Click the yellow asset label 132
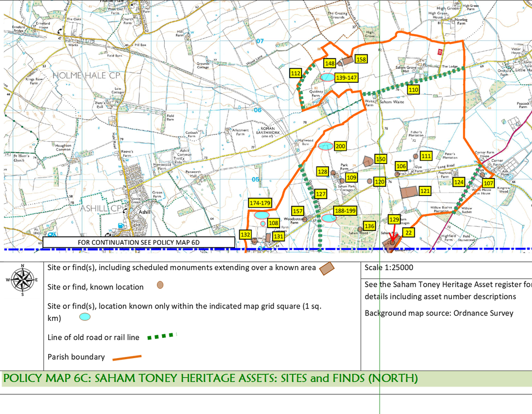Viewport: 532px width, 414px height. (x=246, y=234)
